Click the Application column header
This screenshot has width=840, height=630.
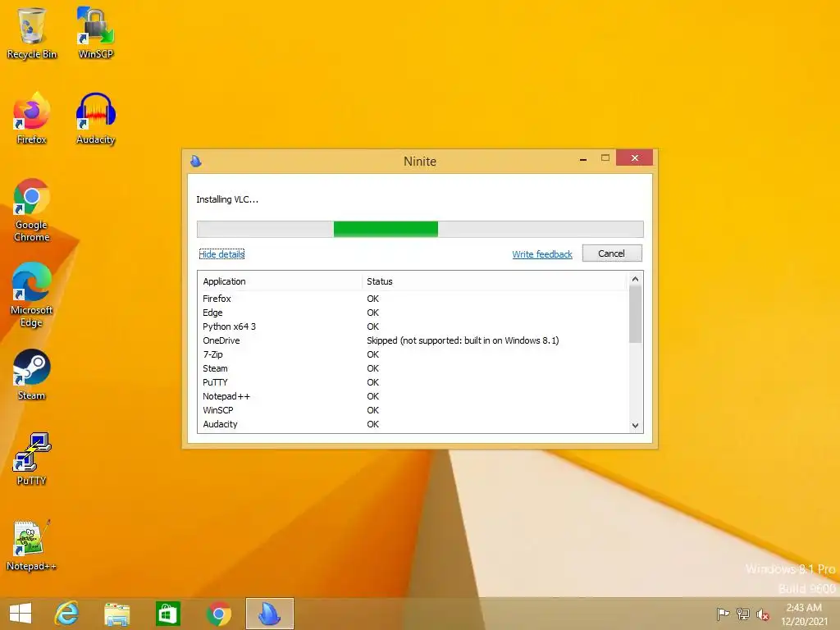(281, 281)
